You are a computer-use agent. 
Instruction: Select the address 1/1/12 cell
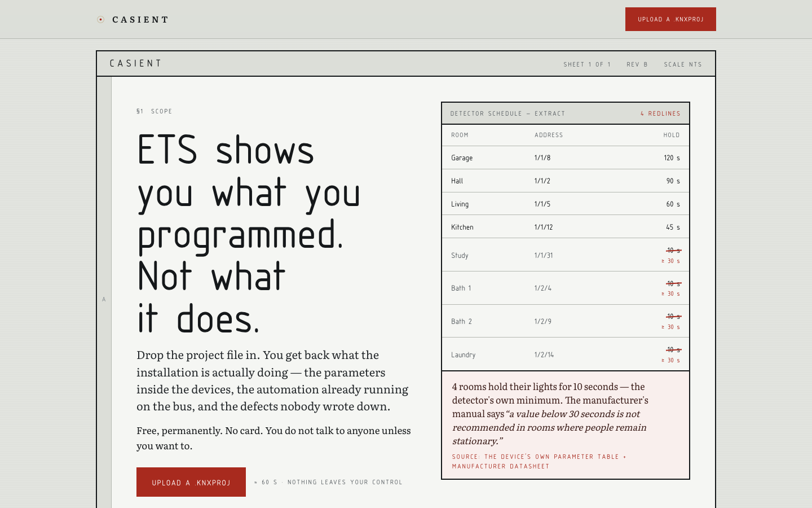(x=544, y=227)
